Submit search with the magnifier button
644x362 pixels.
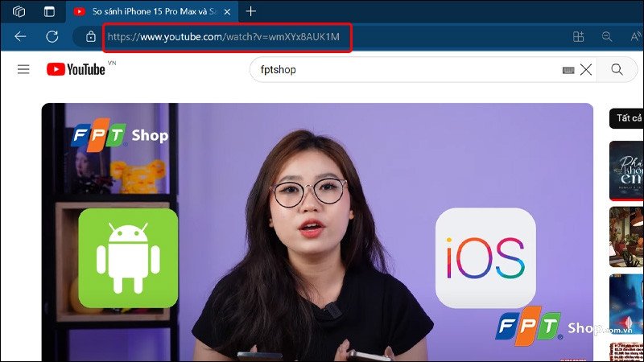(x=617, y=69)
